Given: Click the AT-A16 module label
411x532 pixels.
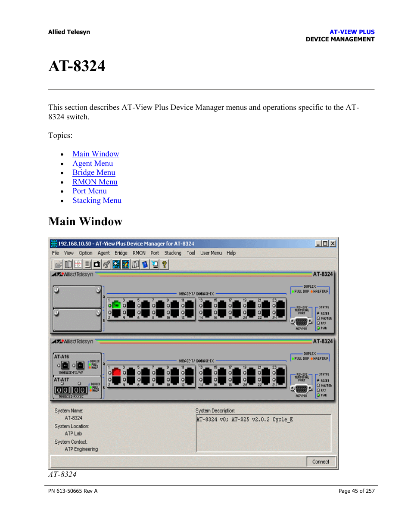Looking at the screenshot, I should tap(61, 357).
